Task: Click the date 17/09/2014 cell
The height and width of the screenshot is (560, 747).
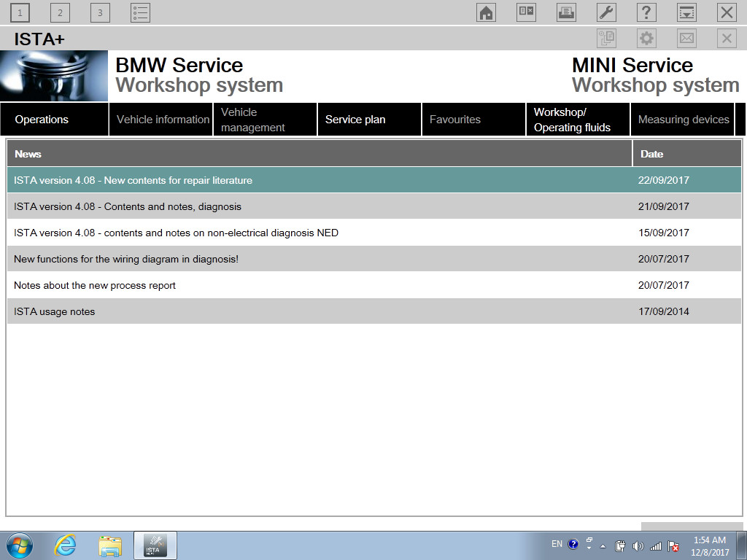Action: [x=664, y=311]
